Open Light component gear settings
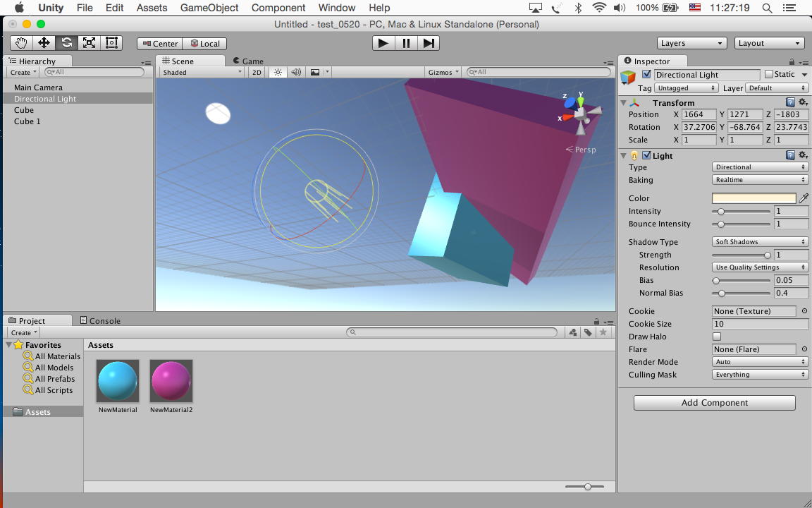This screenshot has height=508, width=812. 802,155
